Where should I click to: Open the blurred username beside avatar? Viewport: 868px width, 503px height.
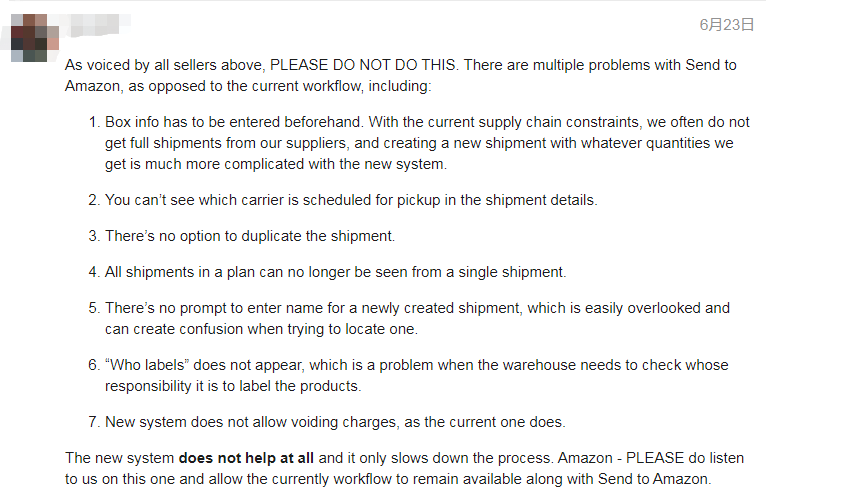point(94,25)
